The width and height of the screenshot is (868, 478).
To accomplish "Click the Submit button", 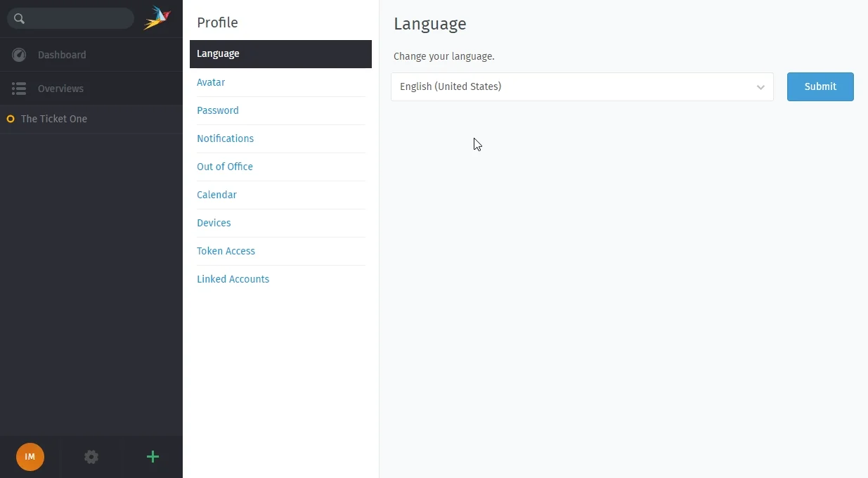I will tap(820, 86).
